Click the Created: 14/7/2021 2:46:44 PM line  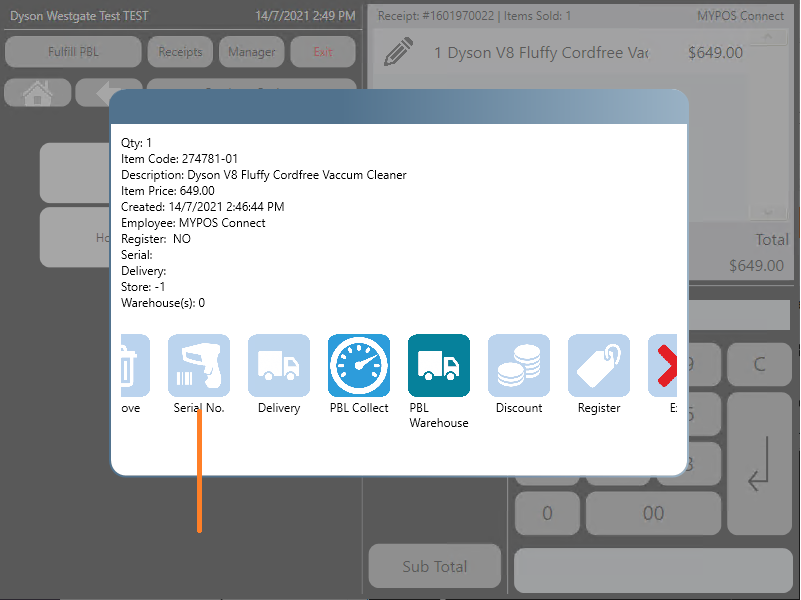(202, 207)
